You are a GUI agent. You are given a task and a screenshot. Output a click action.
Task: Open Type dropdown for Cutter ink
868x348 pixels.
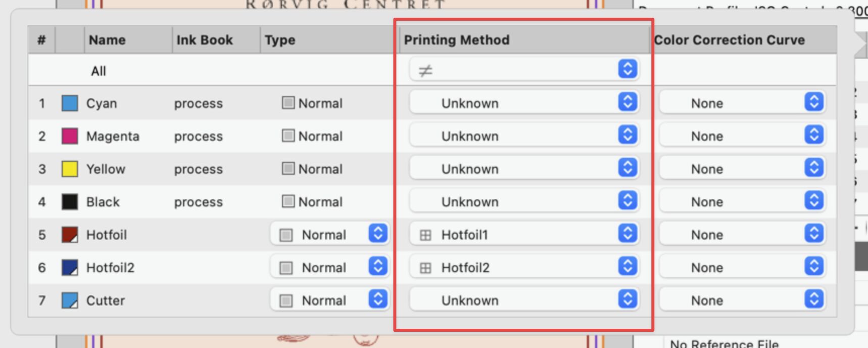point(378,299)
